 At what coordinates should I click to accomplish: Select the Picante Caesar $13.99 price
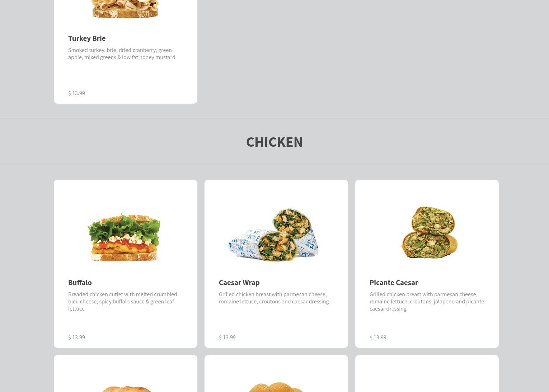click(378, 337)
